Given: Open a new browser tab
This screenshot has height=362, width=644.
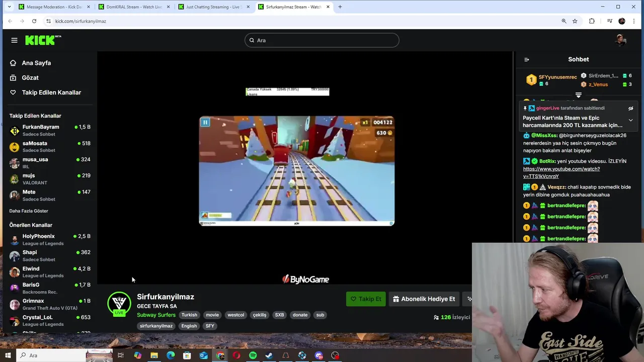Looking at the screenshot, I should [340, 7].
